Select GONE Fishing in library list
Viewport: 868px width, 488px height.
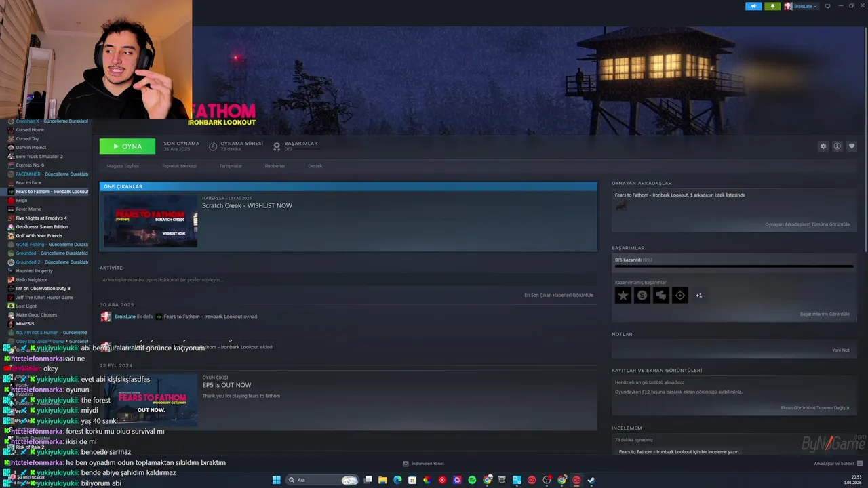point(47,245)
